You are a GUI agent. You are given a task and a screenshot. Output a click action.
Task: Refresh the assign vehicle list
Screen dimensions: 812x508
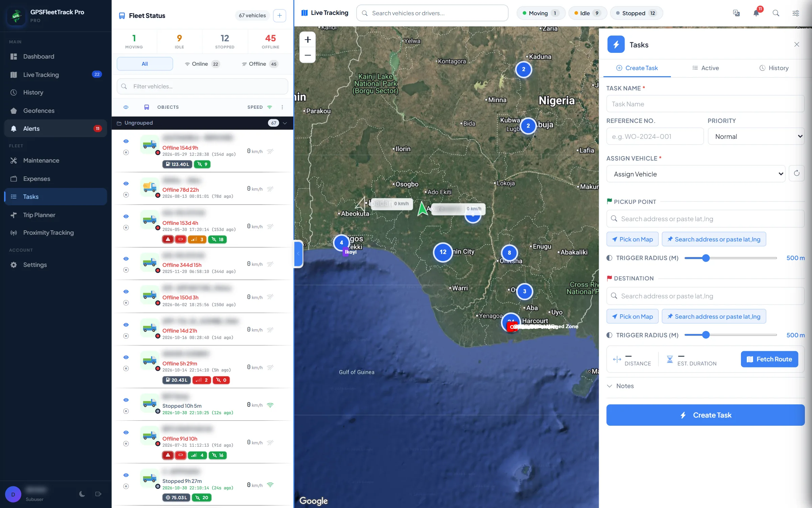797,173
